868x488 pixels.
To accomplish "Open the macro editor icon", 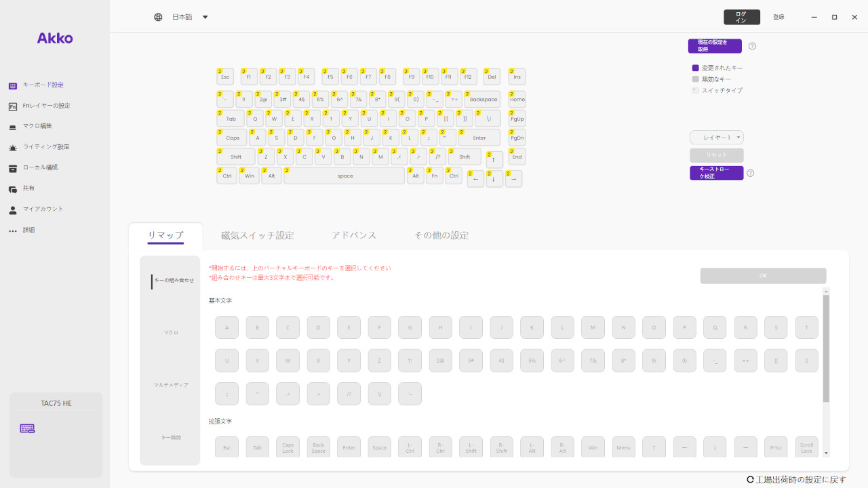I will [x=13, y=127].
